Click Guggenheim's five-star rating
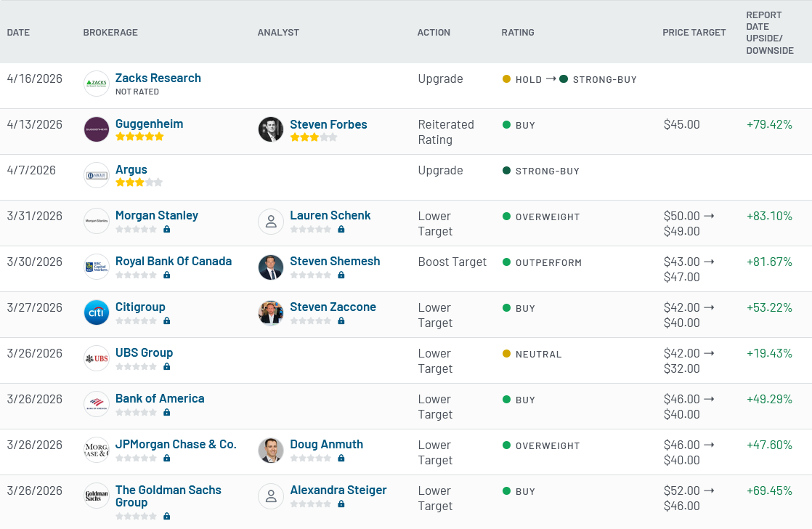The height and width of the screenshot is (529, 812). pyautogui.click(x=139, y=137)
